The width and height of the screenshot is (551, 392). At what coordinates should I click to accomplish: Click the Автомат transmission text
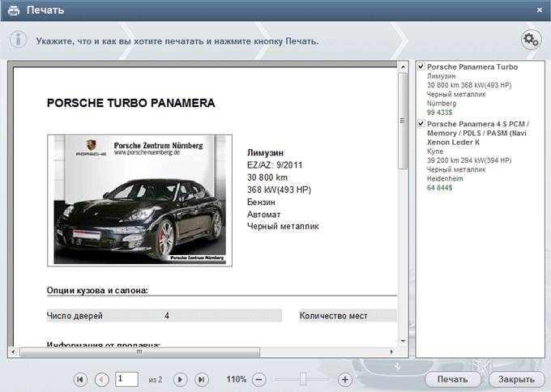(x=263, y=215)
